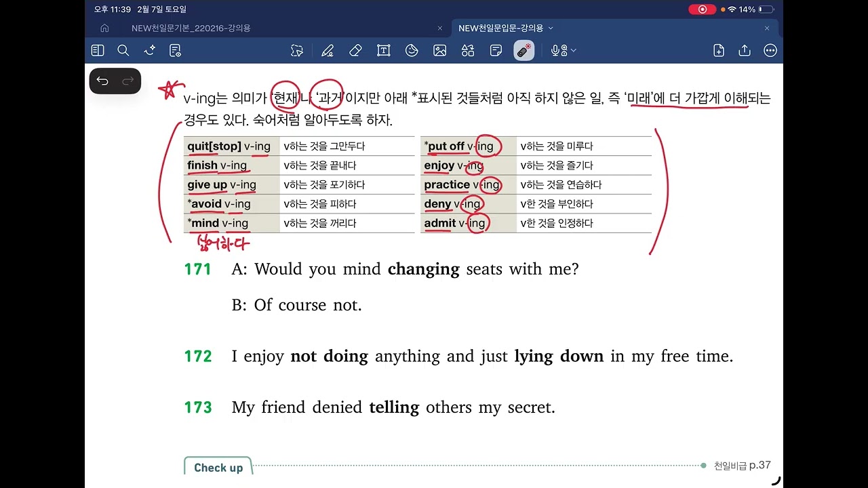The width and height of the screenshot is (868, 488).
Task: Select the NEW천일문입문-강의용 tab
Action: tap(502, 28)
